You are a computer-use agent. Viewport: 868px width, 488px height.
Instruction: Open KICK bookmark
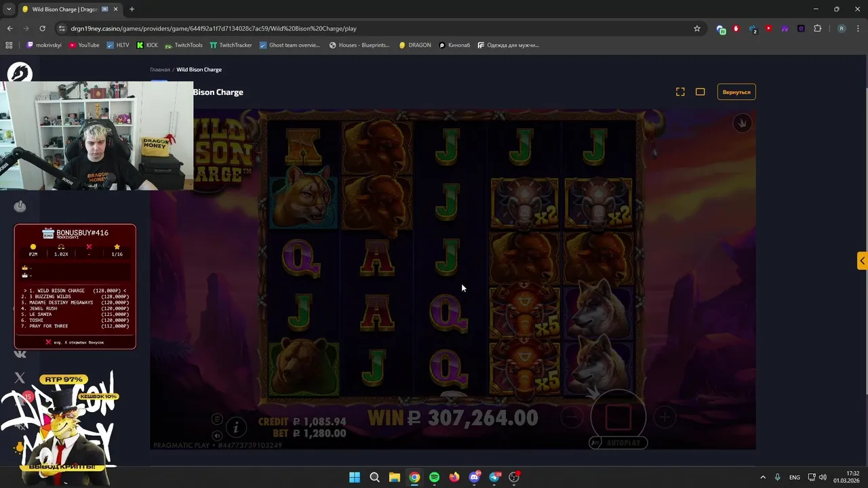pos(147,45)
